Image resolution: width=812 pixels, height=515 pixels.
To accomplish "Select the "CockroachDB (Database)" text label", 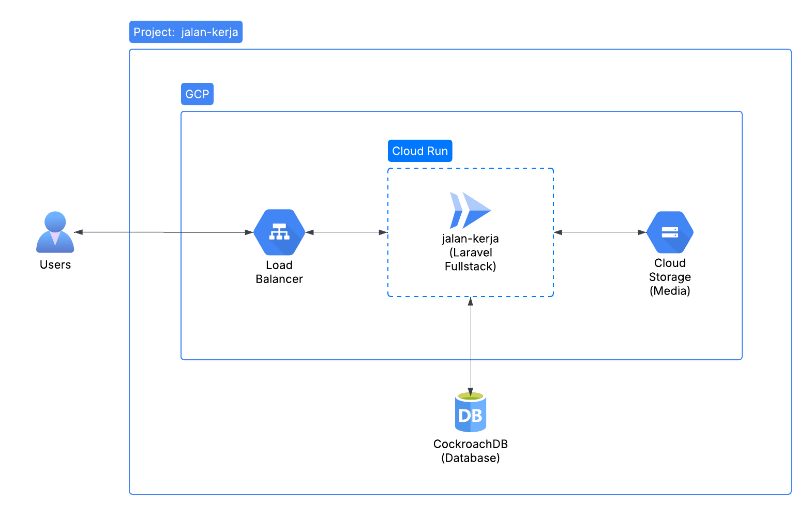I will pos(471,451).
